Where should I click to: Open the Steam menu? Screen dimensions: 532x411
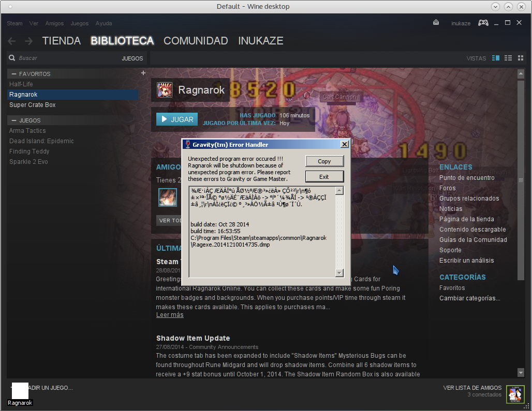[x=14, y=23]
